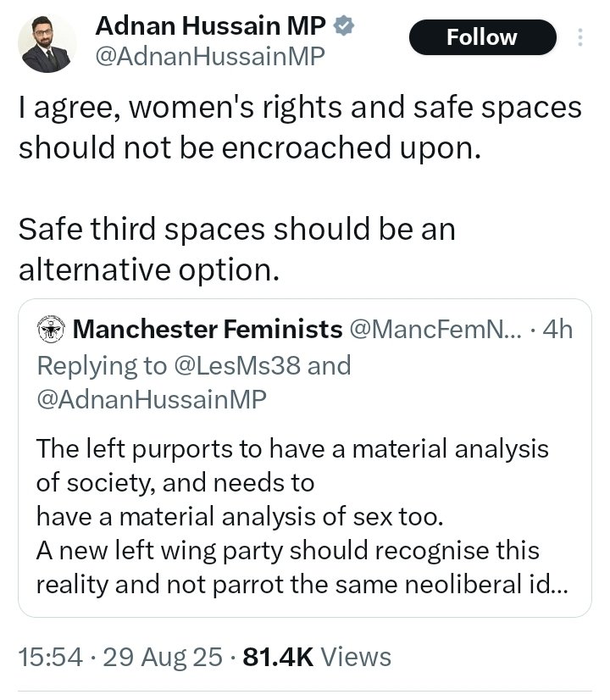Click the Manchester Feminists bee logo avatar
Image resolution: width=610 pixels, height=700 pixels.
[51, 329]
